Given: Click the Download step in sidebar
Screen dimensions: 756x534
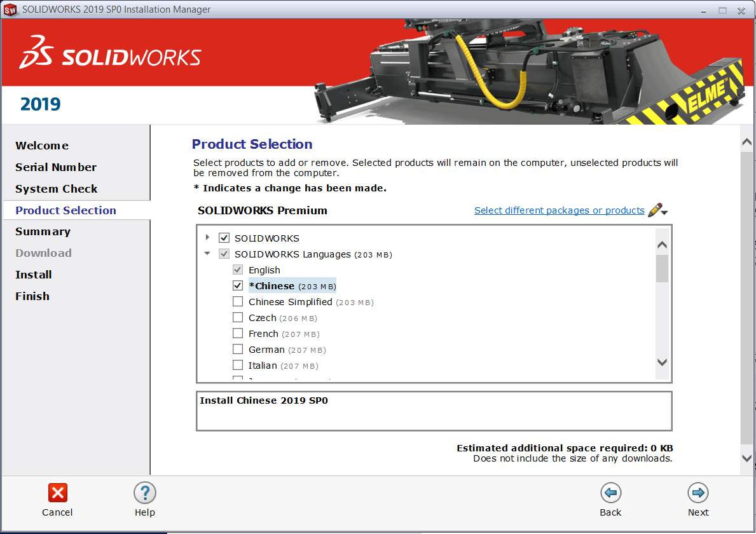Looking at the screenshot, I should (x=43, y=253).
